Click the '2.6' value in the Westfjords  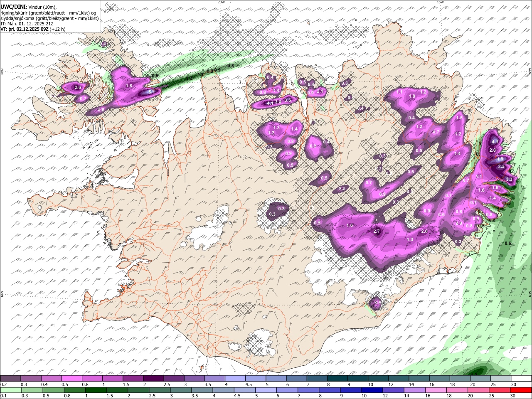click(78, 88)
